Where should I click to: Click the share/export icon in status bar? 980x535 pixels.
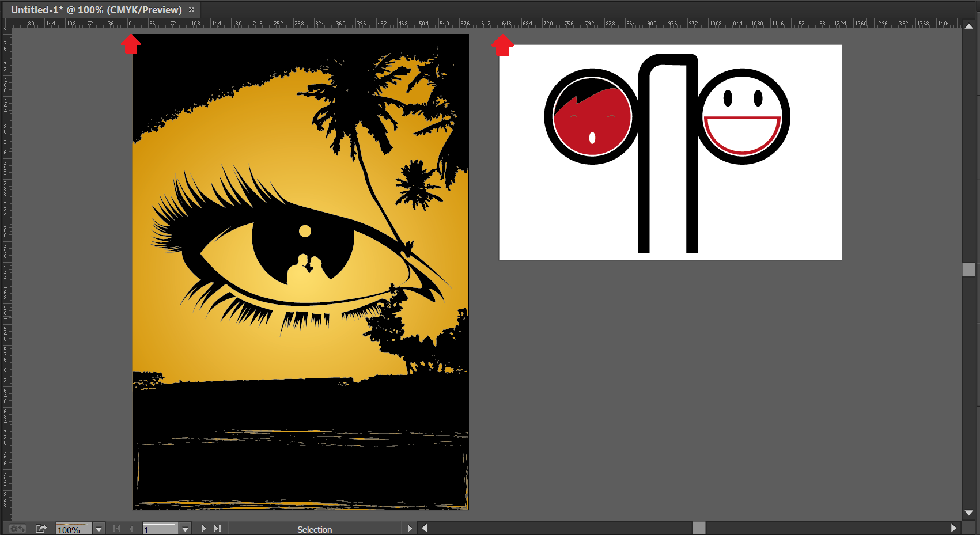click(x=41, y=529)
